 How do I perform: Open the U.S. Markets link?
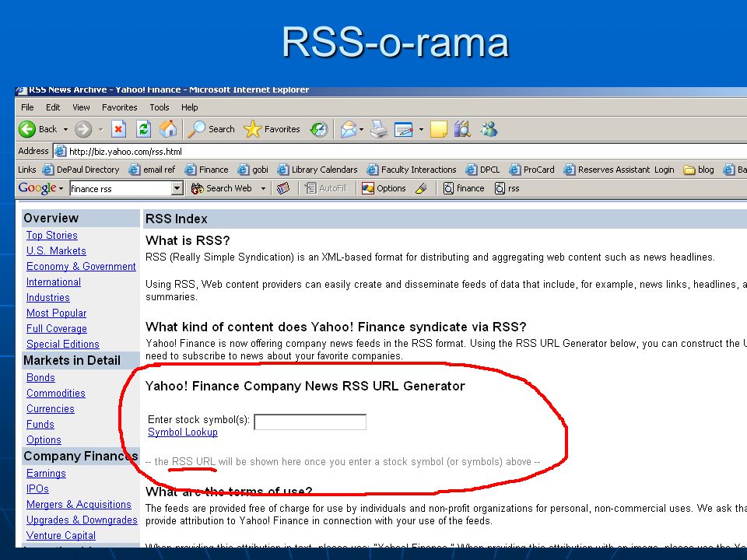56,251
